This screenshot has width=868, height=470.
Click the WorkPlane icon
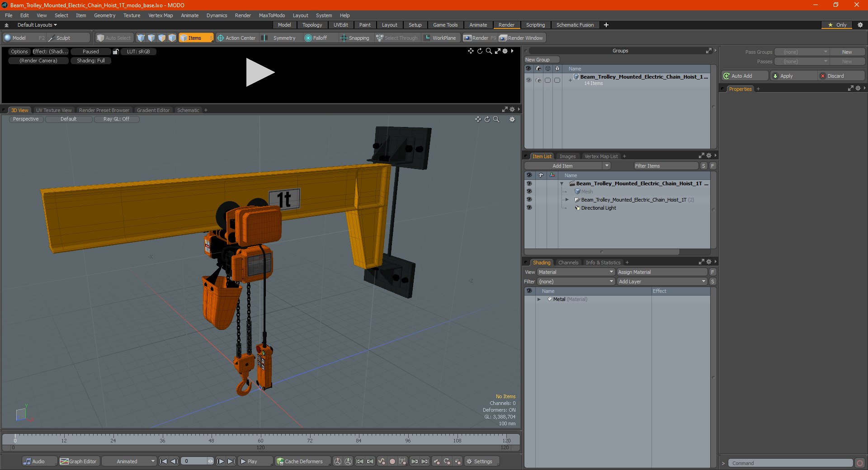[427, 38]
